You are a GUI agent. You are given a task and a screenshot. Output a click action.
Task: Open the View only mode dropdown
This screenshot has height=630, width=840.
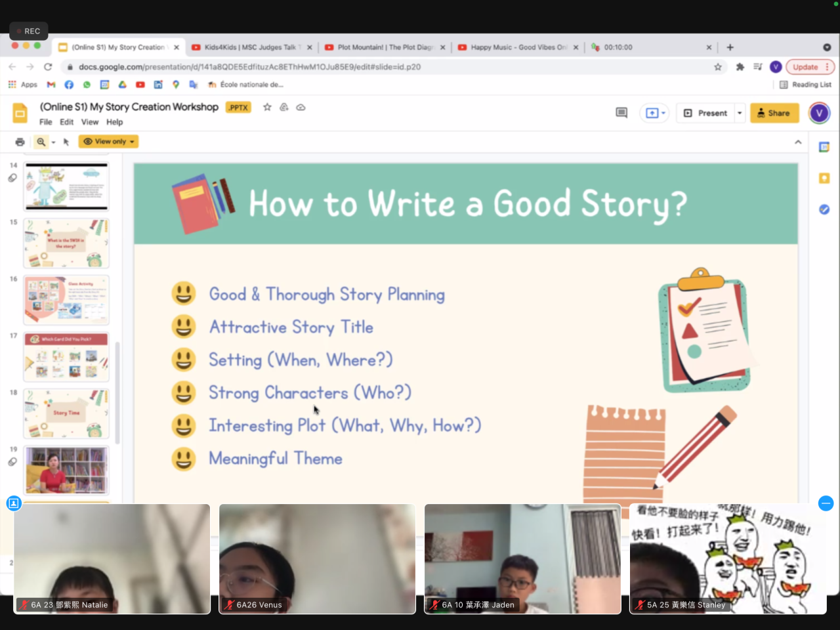click(x=108, y=142)
